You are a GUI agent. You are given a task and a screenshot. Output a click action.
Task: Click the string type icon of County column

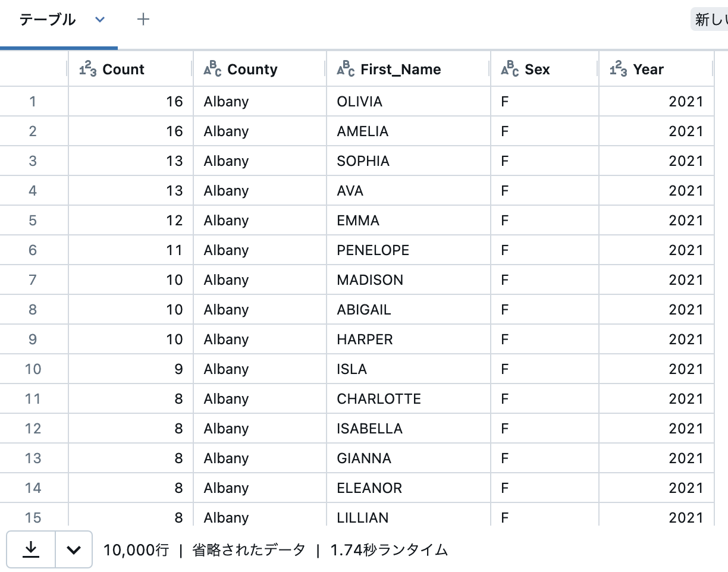(x=212, y=70)
